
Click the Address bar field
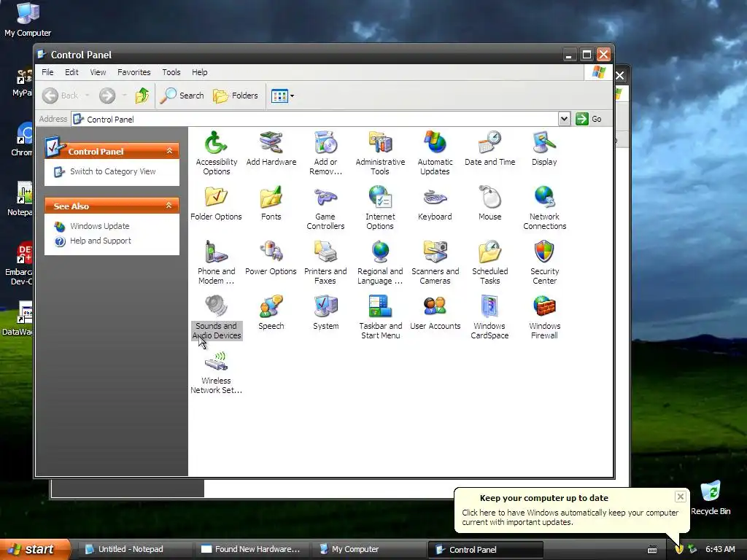click(x=315, y=119)
